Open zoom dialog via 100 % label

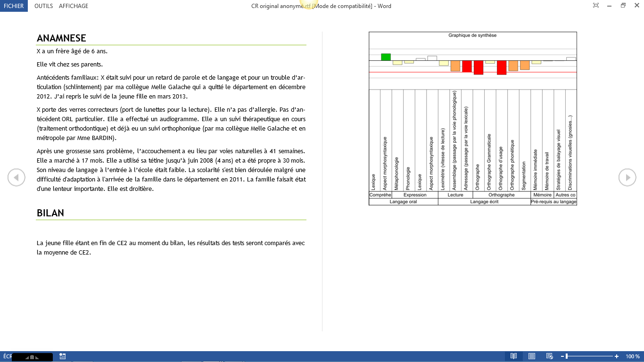coord(632,356)
